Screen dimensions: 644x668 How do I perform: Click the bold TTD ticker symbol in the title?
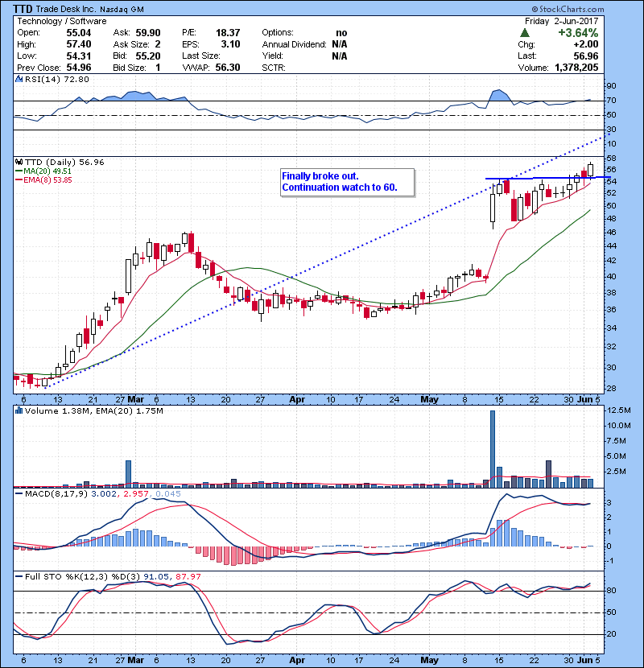click(23, 9)
